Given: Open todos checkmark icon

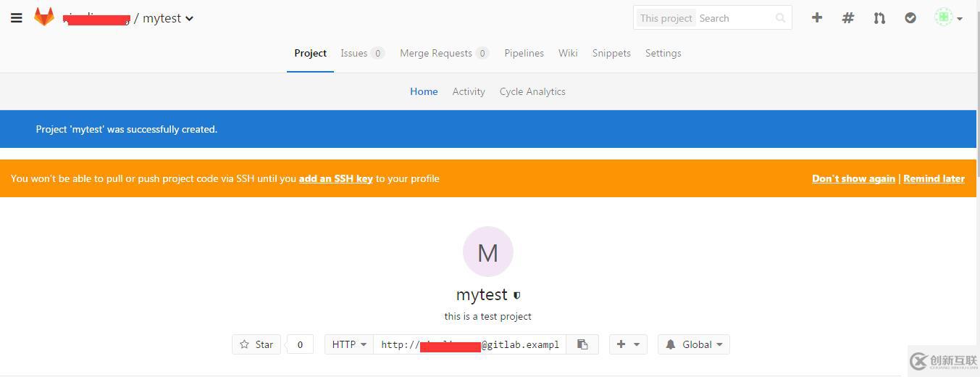Looking at the screenshot, I should [910, 18].
